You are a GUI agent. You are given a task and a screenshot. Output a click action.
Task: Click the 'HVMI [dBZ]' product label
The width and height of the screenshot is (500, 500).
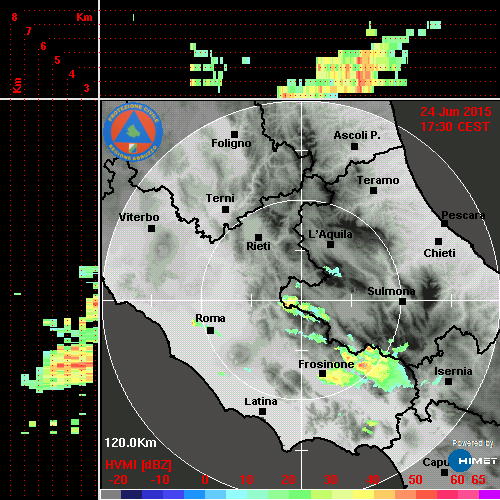pyautogui.click(x=138, y=465)
